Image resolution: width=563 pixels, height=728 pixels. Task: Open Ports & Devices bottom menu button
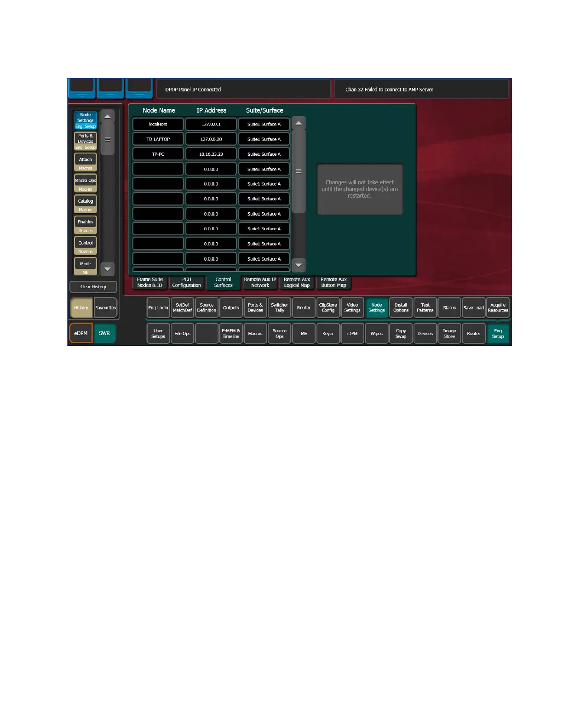[x=255, y=307]
